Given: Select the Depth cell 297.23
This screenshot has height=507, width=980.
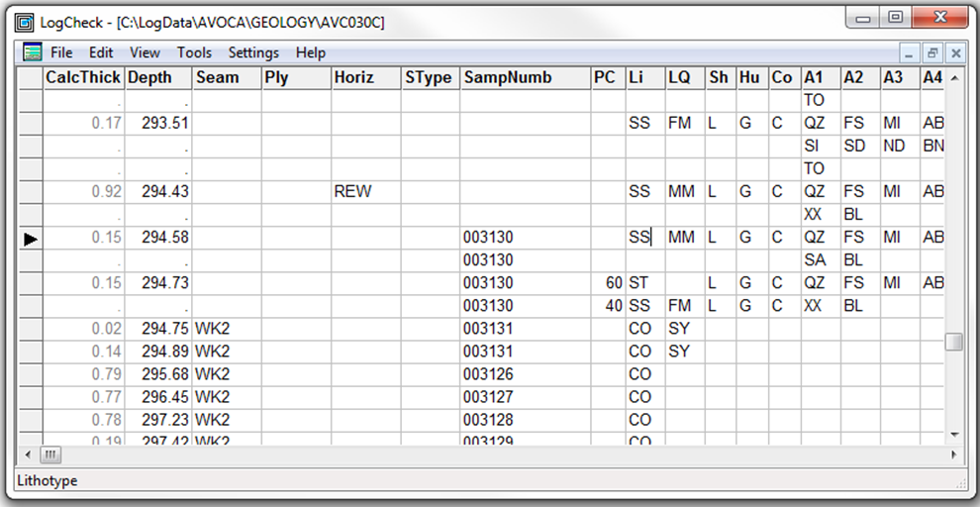Looking at the screenshot, I should pos(158,420).
